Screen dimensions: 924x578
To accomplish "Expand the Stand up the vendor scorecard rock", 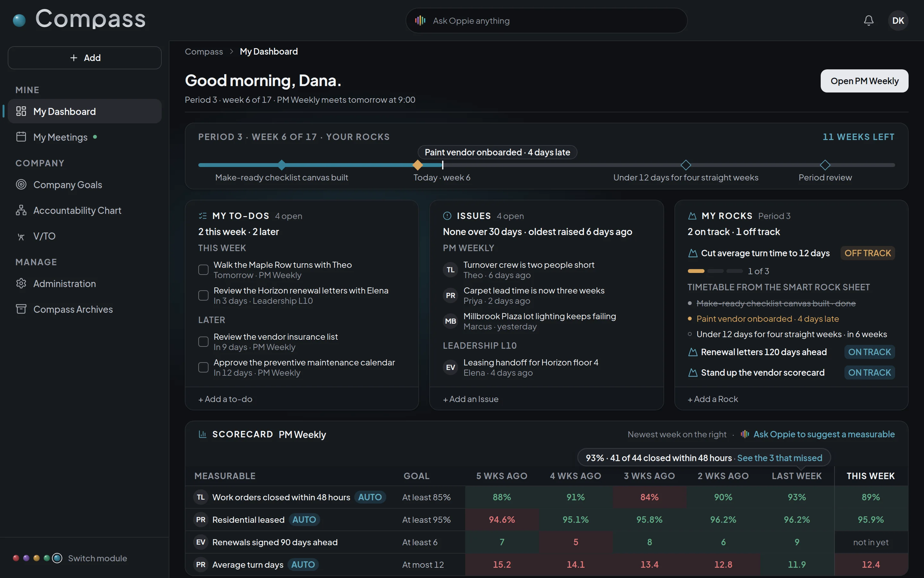I will tap(791, 373).
